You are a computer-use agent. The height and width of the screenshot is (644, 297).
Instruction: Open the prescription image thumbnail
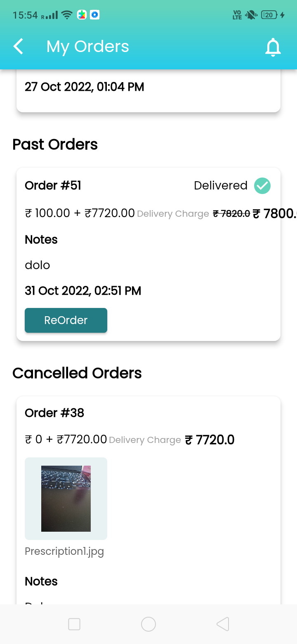66,498
